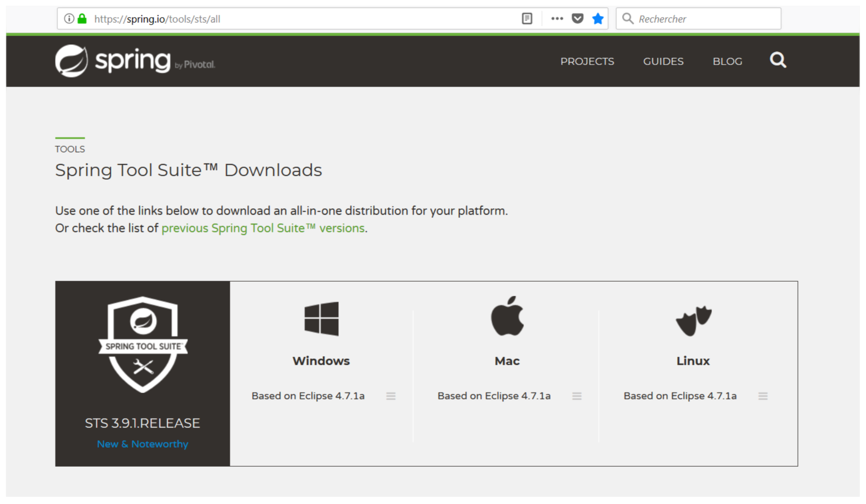Click the URL address bar field
866x504 pixels.
333,19
